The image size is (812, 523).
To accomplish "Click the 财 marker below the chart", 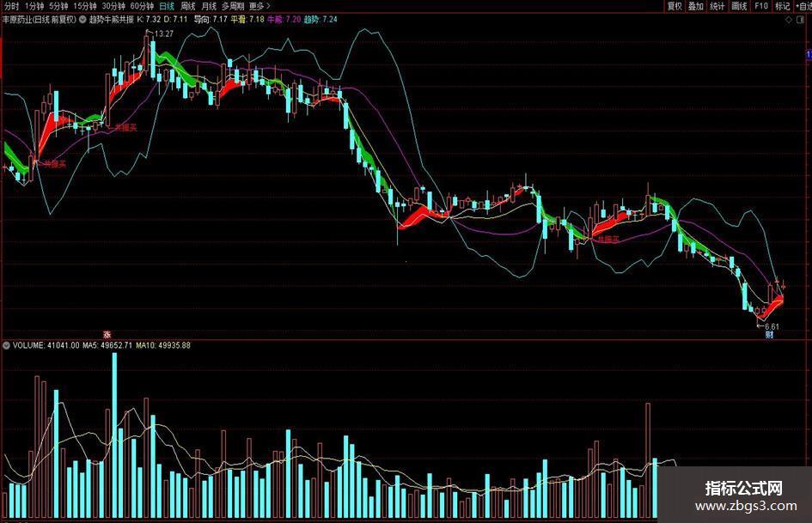I will click(x=770, y=335).
